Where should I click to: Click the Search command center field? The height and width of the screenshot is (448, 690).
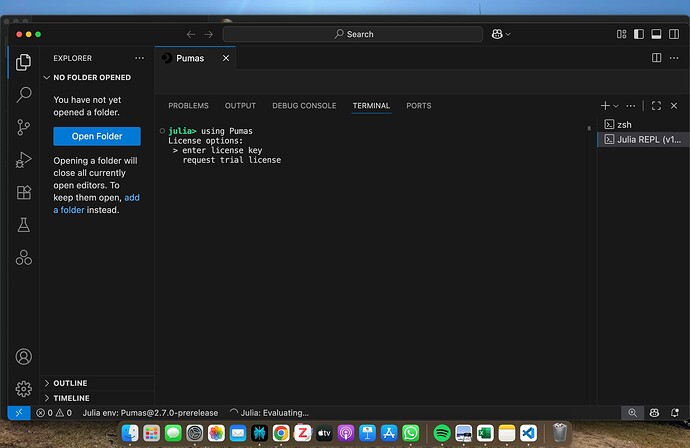point(359,34)
